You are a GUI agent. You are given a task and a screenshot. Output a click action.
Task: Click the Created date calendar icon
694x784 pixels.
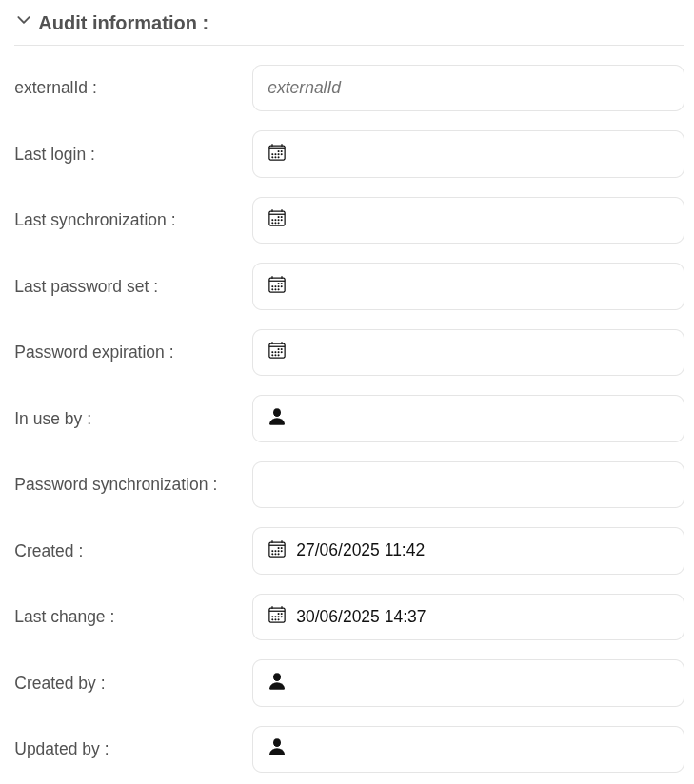[277, 549]
